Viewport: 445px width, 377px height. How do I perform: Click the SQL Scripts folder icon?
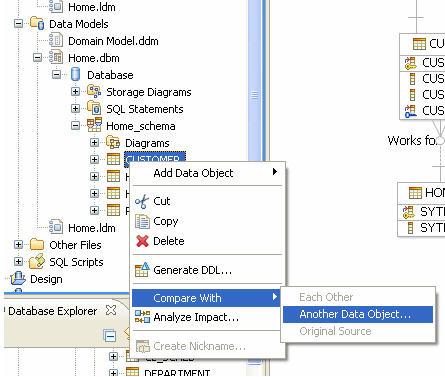click(37, 261)
